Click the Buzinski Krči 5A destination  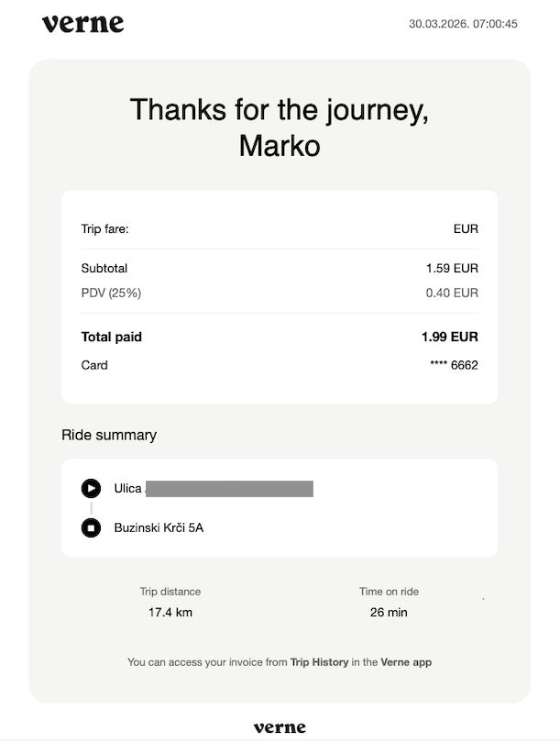coord(159,527)
